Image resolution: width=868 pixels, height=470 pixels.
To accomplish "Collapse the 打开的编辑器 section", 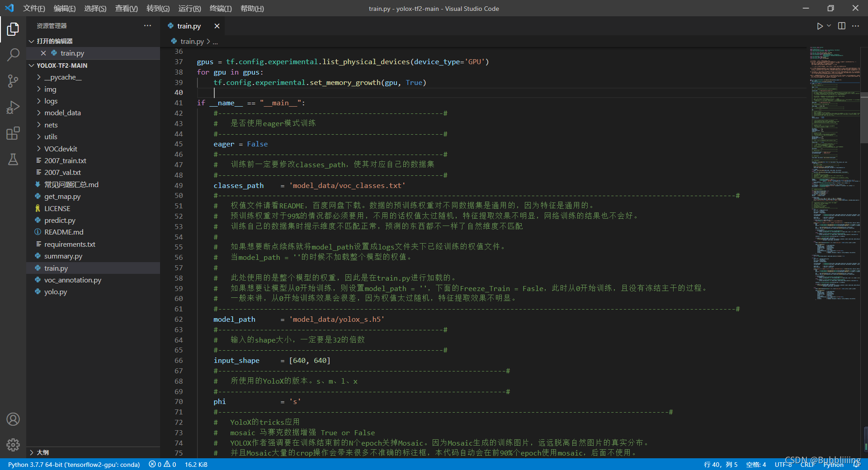I will [x=93, y=41].
